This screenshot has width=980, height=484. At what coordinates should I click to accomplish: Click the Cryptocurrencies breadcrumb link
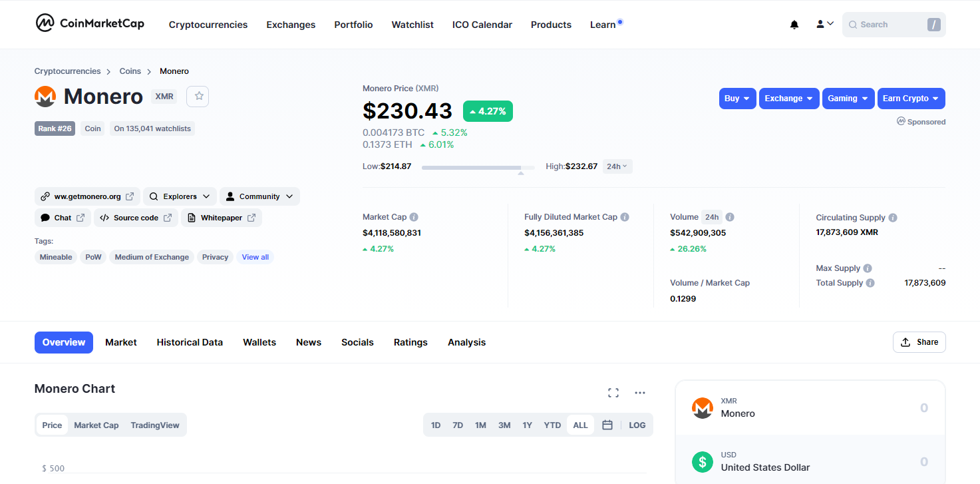[68, 71]
